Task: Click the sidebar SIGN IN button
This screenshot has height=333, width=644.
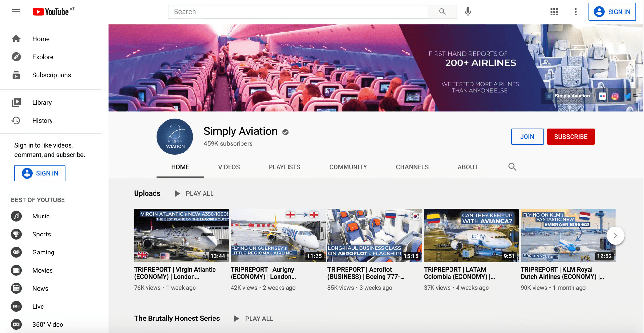Action: click(x=40, y=173)
